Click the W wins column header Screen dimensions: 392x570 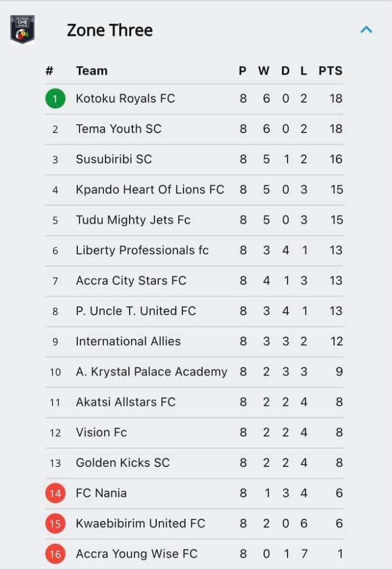(264, 71)
